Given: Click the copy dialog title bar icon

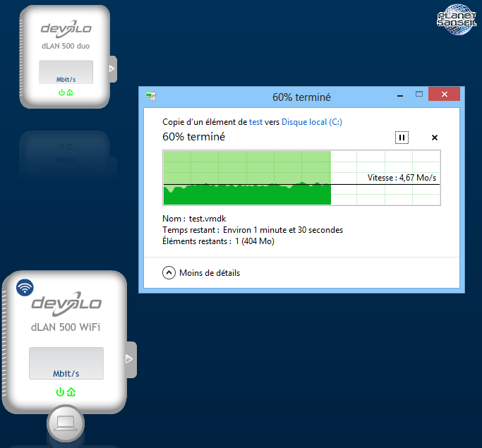Looking at the screenshot, I should click(x=151, y=97).
